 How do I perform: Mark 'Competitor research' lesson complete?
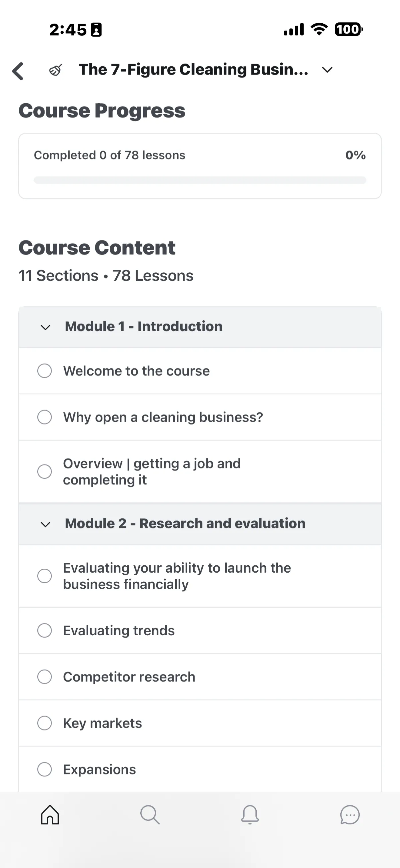(45, 677)
